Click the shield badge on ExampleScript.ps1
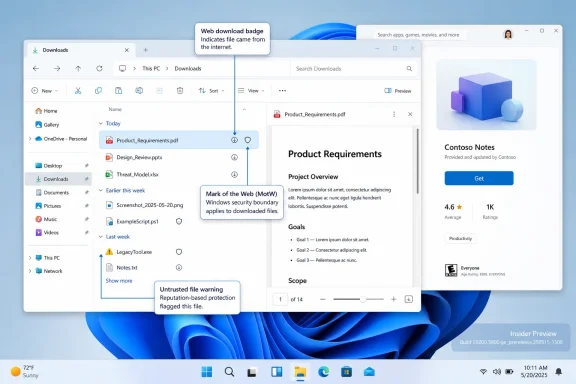576x384 pixels. tap(179, 221)
